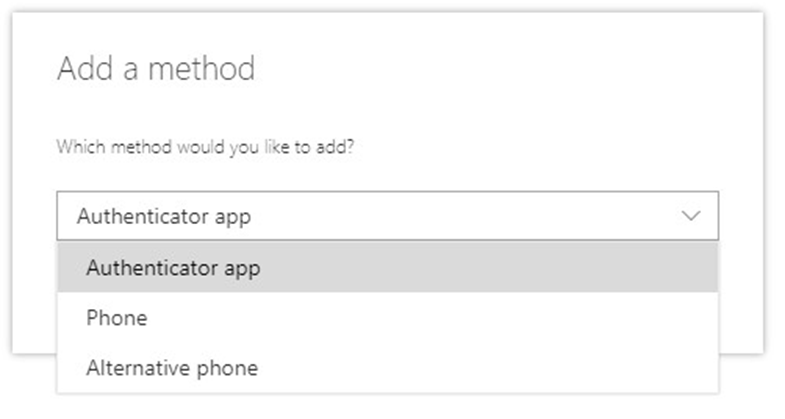Click the middle option labelled Phone

(117, 318)
